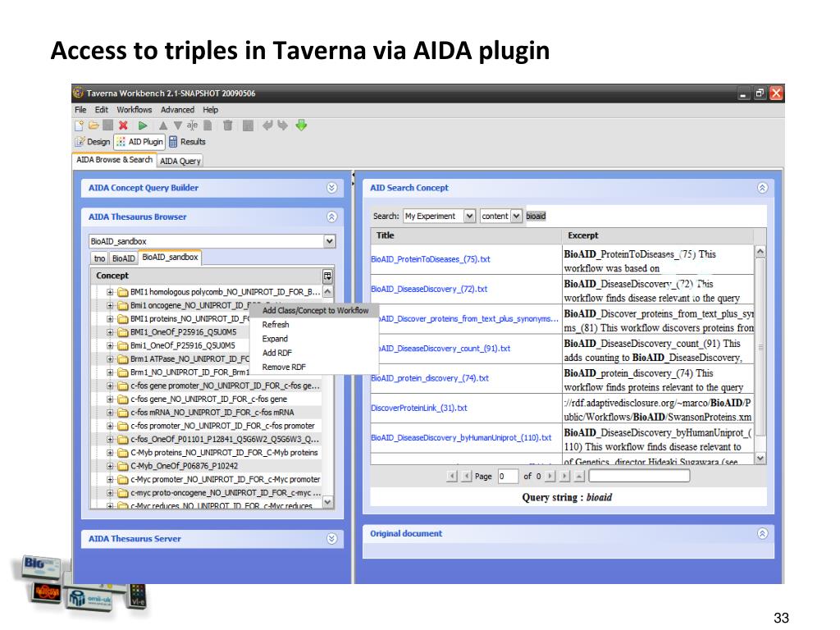Select the BioAID thesaurus tab

tap(123, 258)
